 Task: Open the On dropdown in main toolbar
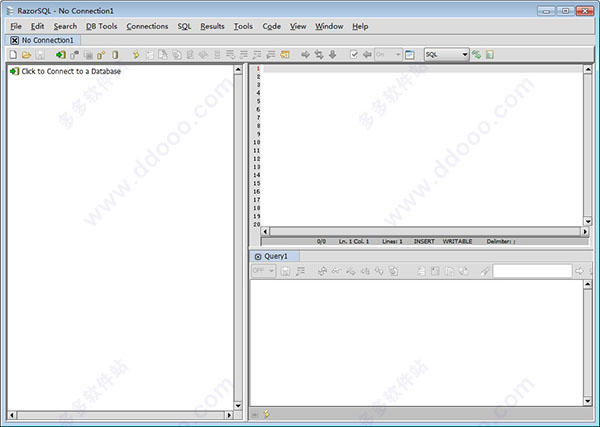tap(388, 55)
